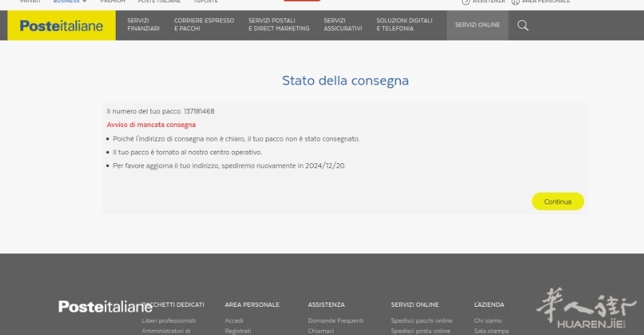This screenshot has width=644, height=335.
Task: Click the Accedi link in footer
Action: pyautogui.click(x=233, y=321)
